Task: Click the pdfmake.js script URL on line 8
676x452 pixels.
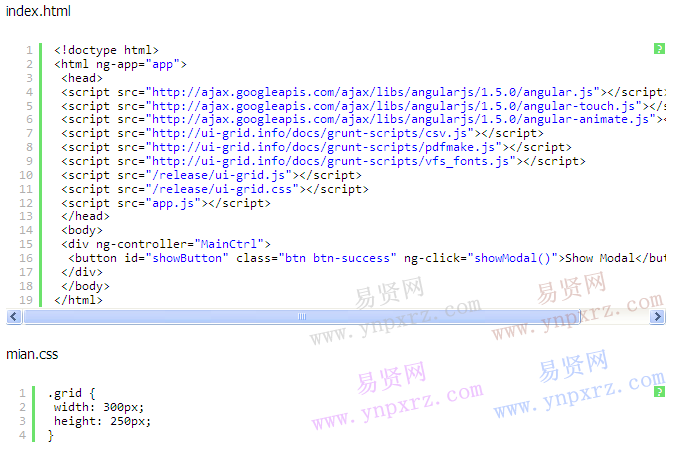Action: (324, 147)
